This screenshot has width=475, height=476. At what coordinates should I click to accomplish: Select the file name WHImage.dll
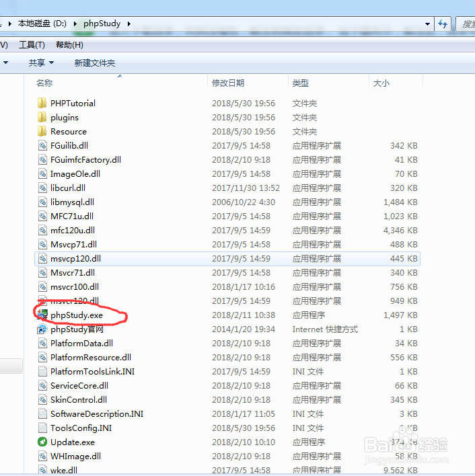(x=75, y=456)
